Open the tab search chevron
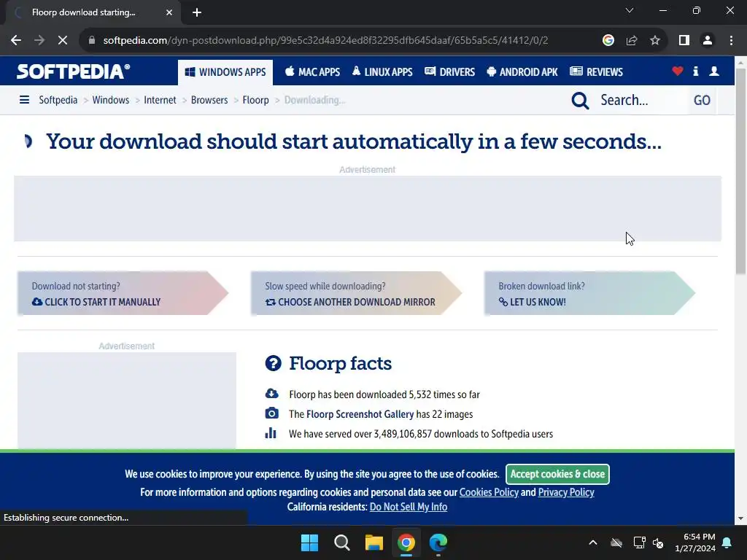This screenshot has width=747, height=560. click(630, 10)
